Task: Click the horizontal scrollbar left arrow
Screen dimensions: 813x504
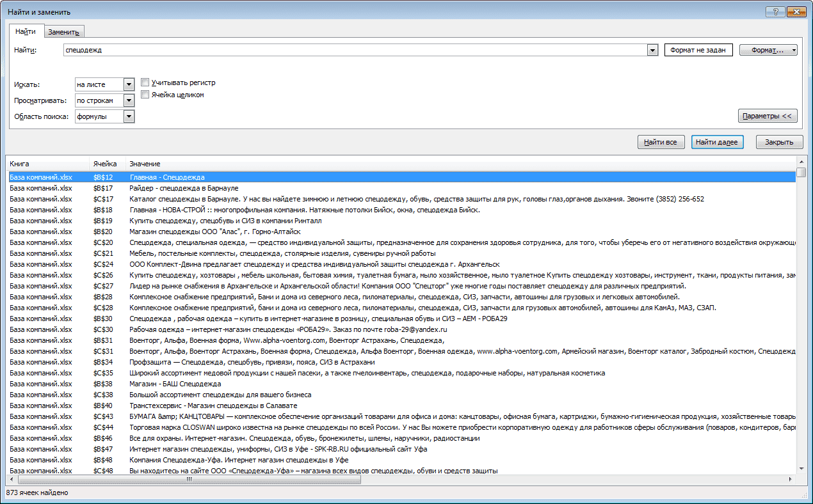Action: coord(12,480)
